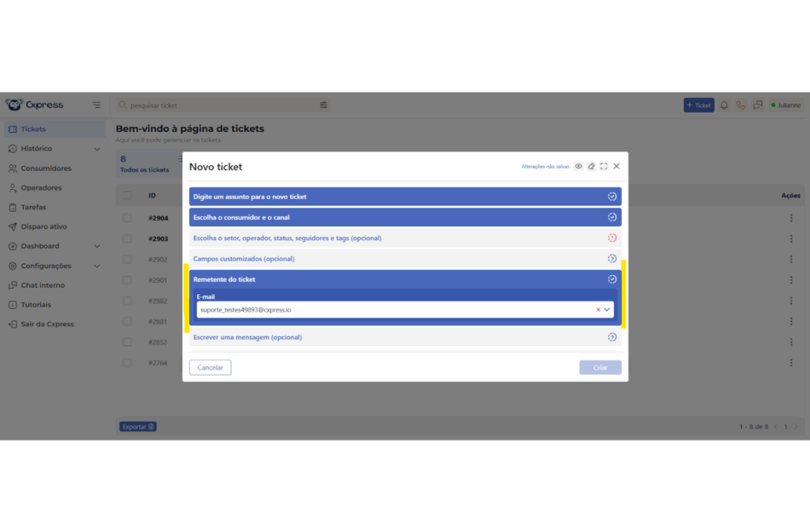
Task: Collapse sidebar with the hamburger menu icon
Action: point(97,105)
